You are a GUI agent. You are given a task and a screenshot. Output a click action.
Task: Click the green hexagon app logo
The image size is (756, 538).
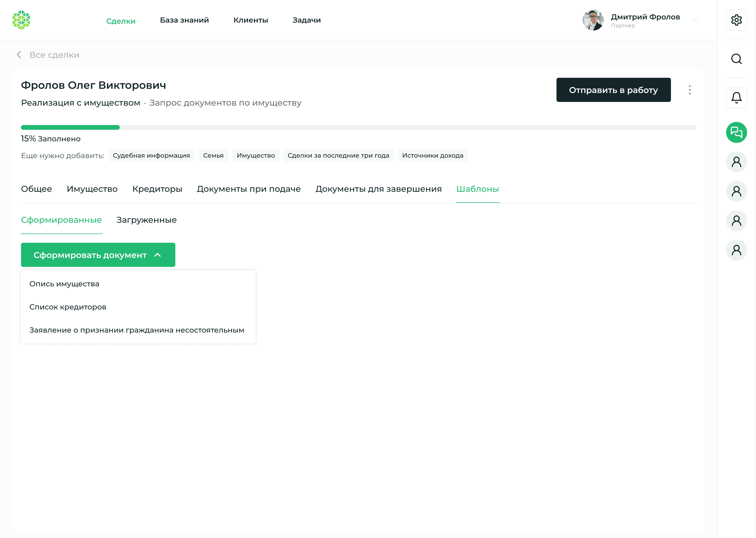click(21, 20)
